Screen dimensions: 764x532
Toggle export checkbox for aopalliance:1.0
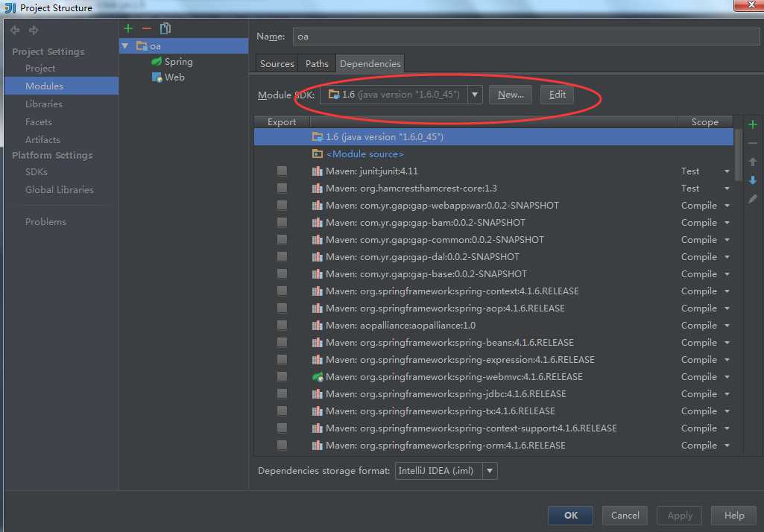[282, 325]
